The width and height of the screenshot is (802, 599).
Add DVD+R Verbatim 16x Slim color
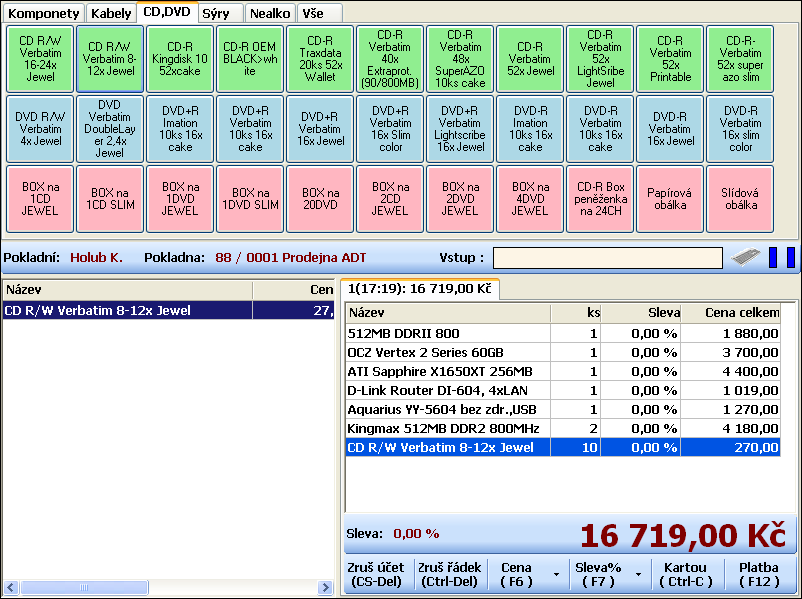tap(390, 129)
